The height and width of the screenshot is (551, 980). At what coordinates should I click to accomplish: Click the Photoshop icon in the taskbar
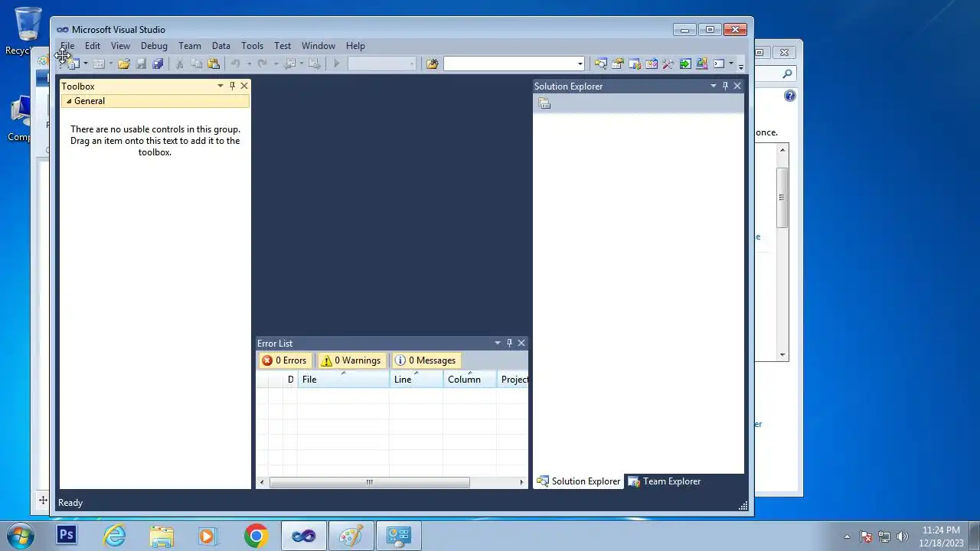point(67,536)
